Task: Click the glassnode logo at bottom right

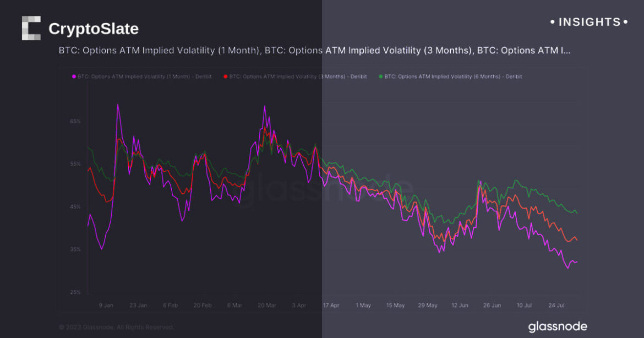Action: (x=558, y=326)
